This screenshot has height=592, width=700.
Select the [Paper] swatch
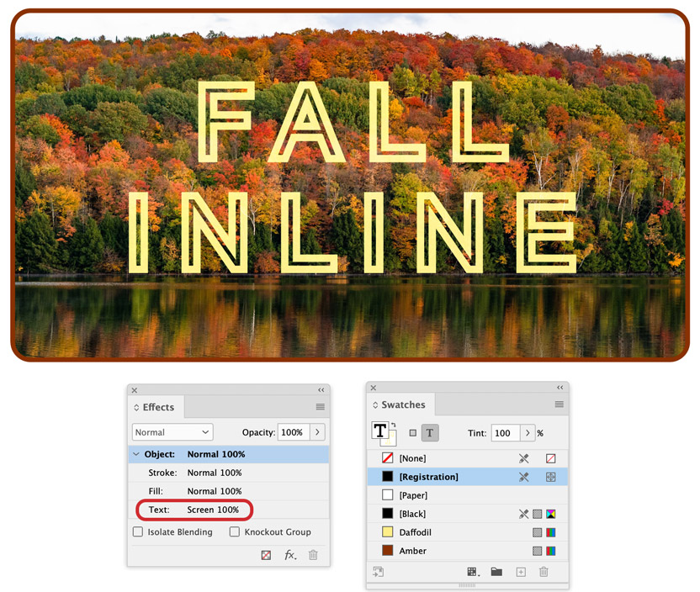pos(467,495)
